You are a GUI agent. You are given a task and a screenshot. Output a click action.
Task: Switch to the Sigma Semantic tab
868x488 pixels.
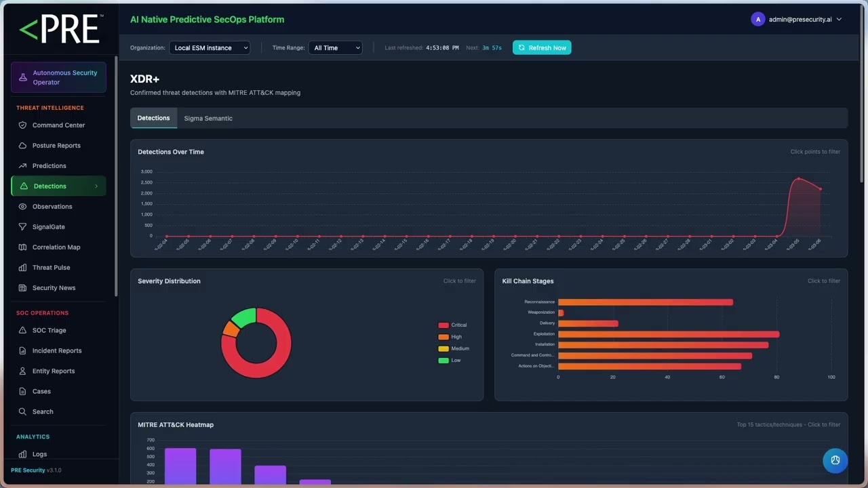point(208,118)
